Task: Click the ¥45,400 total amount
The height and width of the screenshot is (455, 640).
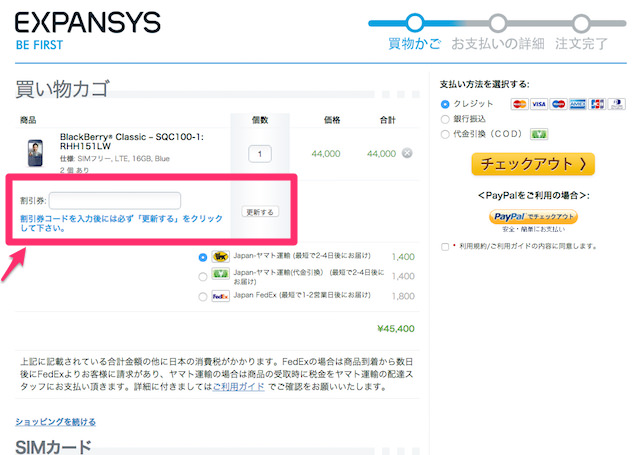Action: (396, 328)
